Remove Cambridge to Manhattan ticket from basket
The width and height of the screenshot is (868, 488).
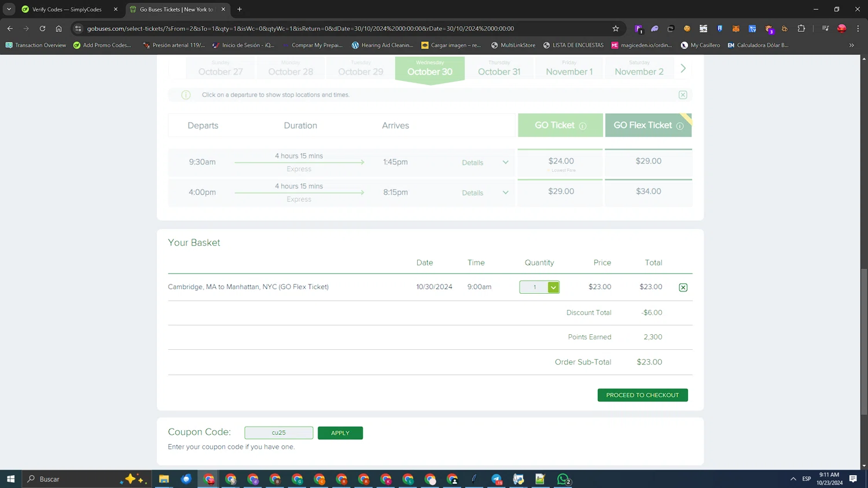point(683,287)
